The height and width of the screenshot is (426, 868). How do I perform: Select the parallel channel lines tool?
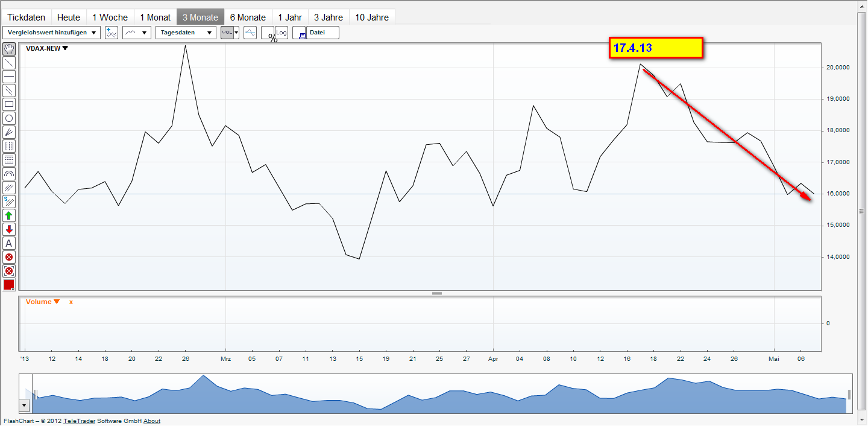[9, 91]
